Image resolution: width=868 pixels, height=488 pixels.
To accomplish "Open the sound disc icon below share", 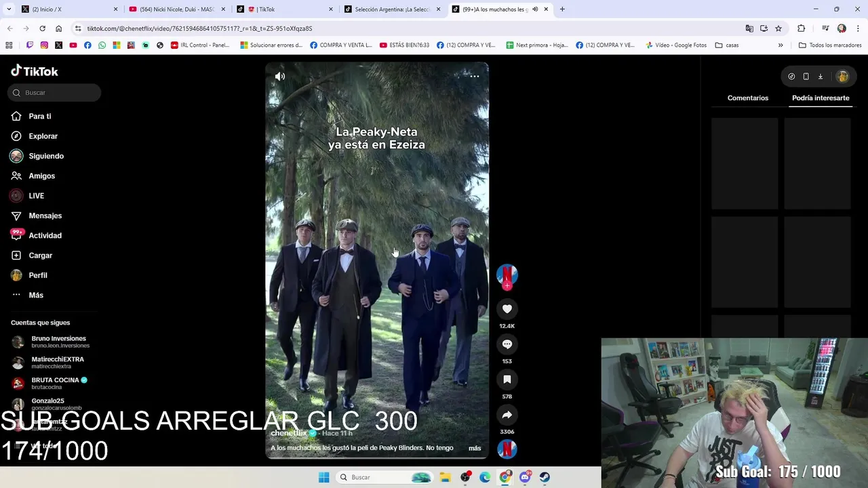I will coord(507,449).
